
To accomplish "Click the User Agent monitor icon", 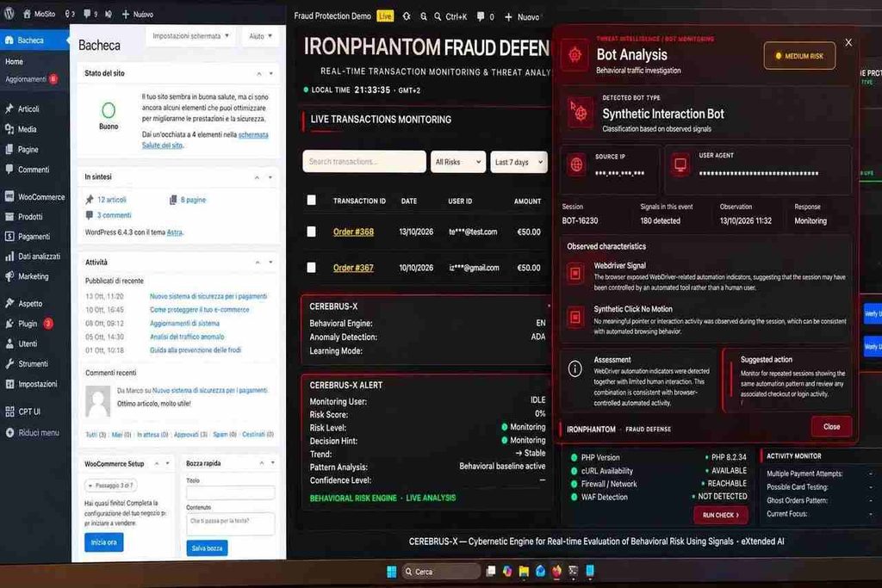I will (x=680, y=164).
